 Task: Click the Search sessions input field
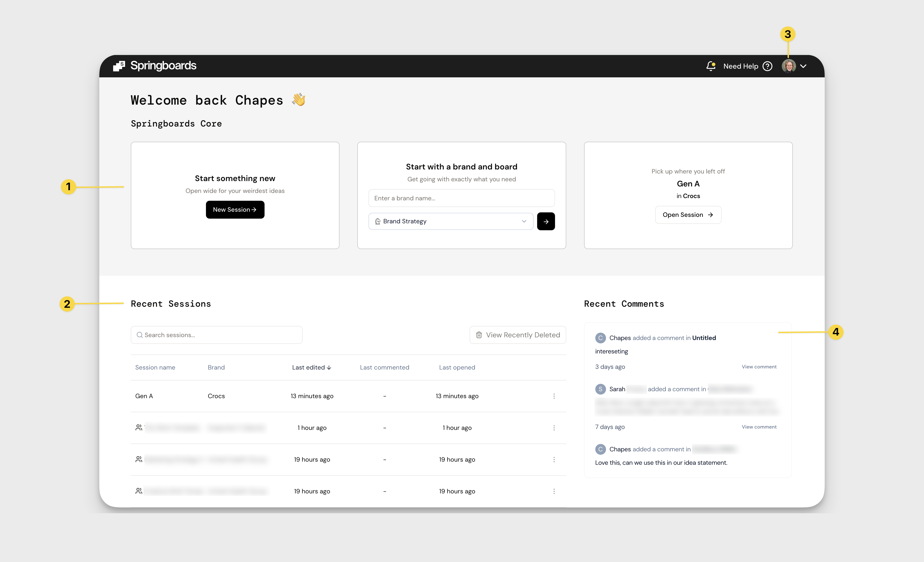click(x=216, y=335)
